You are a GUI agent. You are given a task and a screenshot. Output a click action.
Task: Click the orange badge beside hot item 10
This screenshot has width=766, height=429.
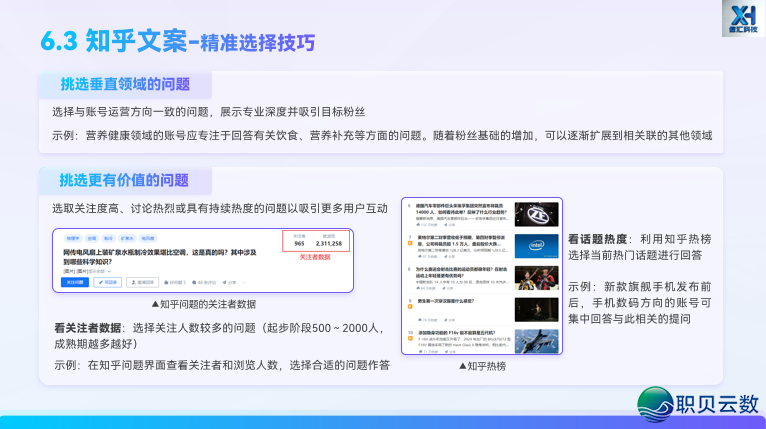(x=410, y=338)
